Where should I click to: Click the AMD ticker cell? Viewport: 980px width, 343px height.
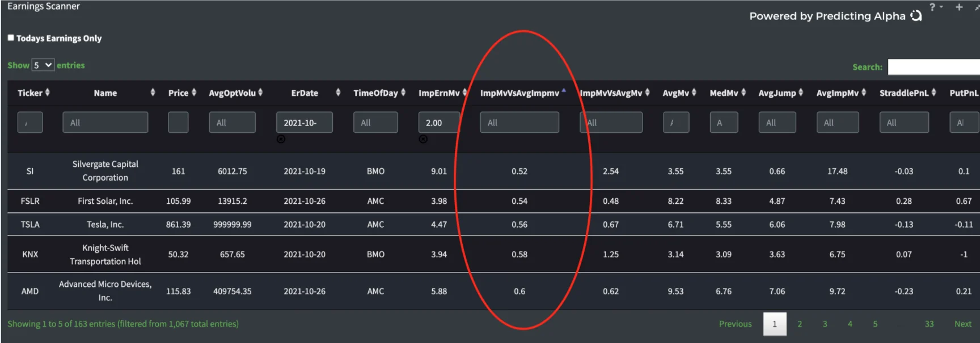tap(30, 291)
